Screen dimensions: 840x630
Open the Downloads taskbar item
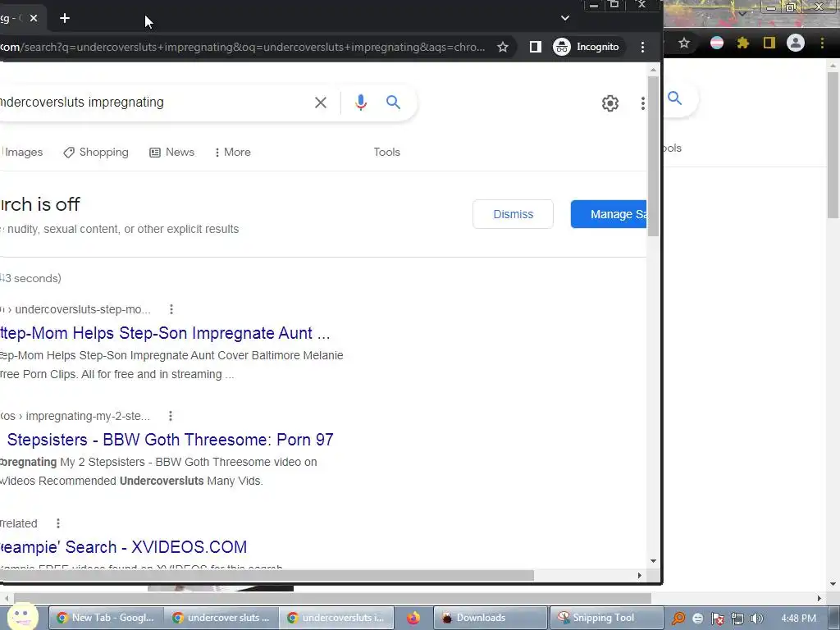coord(491,618)
